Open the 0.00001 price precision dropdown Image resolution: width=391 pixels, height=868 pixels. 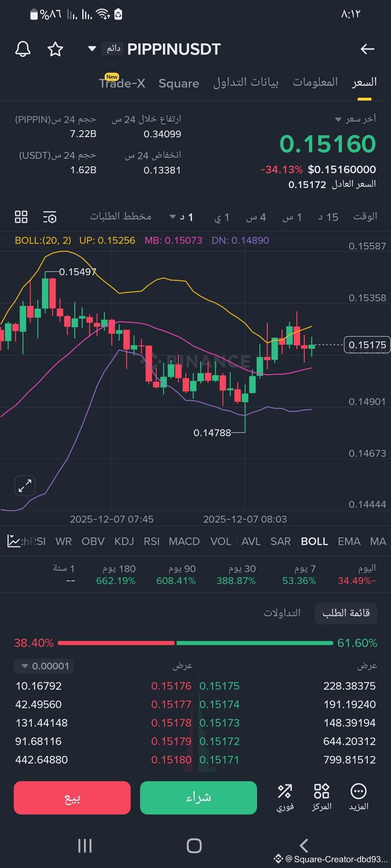44,666
